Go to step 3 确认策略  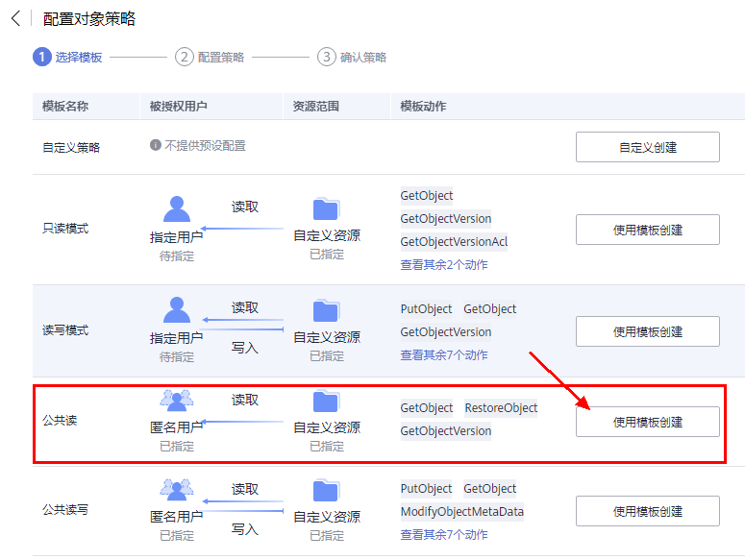coord(327,57)
